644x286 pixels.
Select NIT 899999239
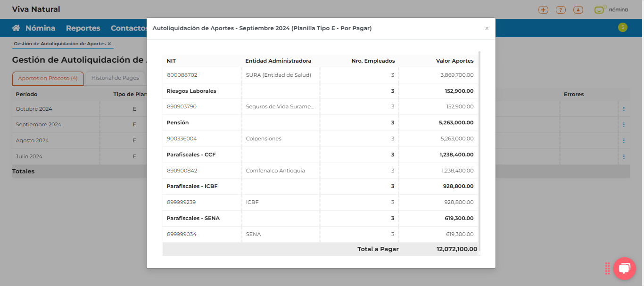click(x=182, y=202)
